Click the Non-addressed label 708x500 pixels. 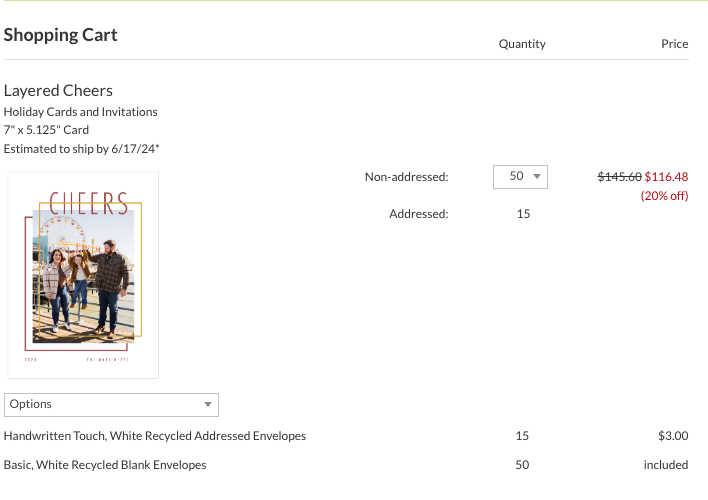click(407, 177)
